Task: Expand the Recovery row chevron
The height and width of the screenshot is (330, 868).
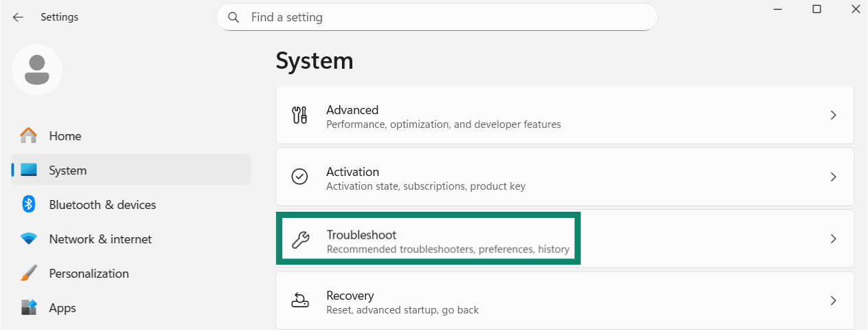Action: (x=833, y=300)
